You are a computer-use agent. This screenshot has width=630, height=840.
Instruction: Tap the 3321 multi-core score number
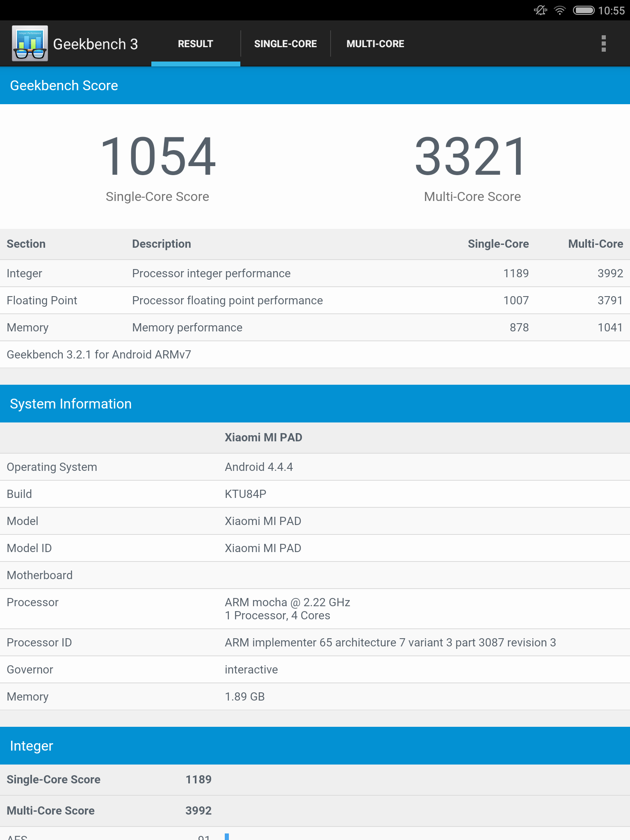click(471, 157)
